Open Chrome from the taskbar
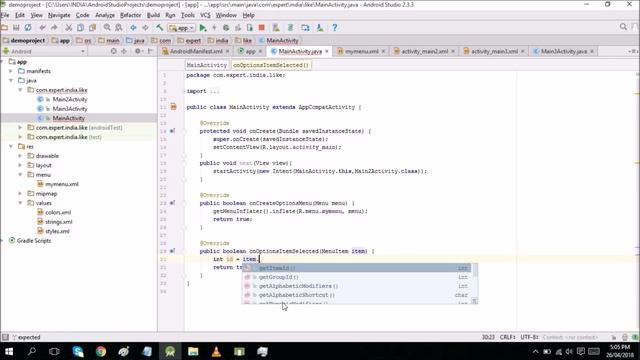 point(101,351)
